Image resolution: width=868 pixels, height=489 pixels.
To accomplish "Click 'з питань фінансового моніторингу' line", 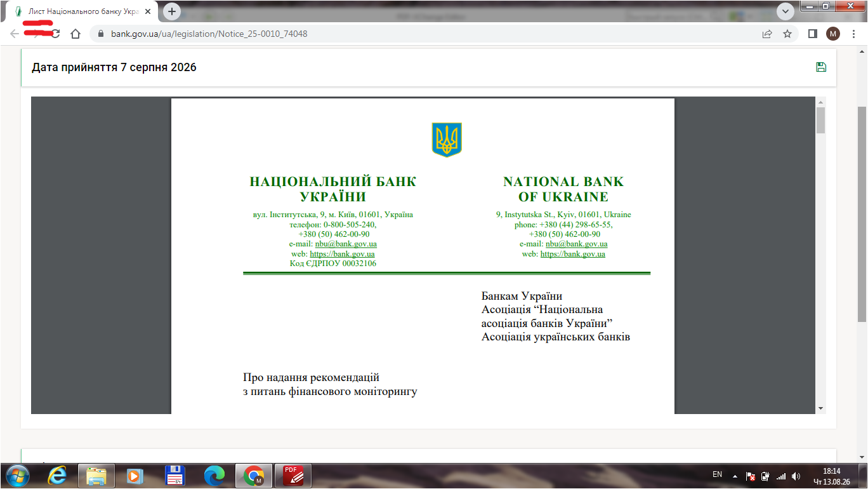I will click(x=330, y=391).
